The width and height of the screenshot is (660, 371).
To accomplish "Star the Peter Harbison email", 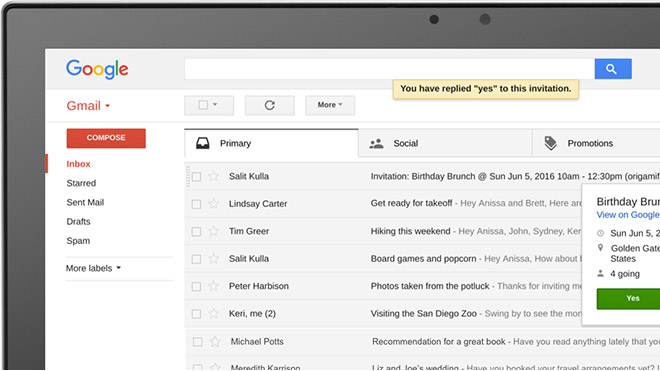I will tap(214, 286).
